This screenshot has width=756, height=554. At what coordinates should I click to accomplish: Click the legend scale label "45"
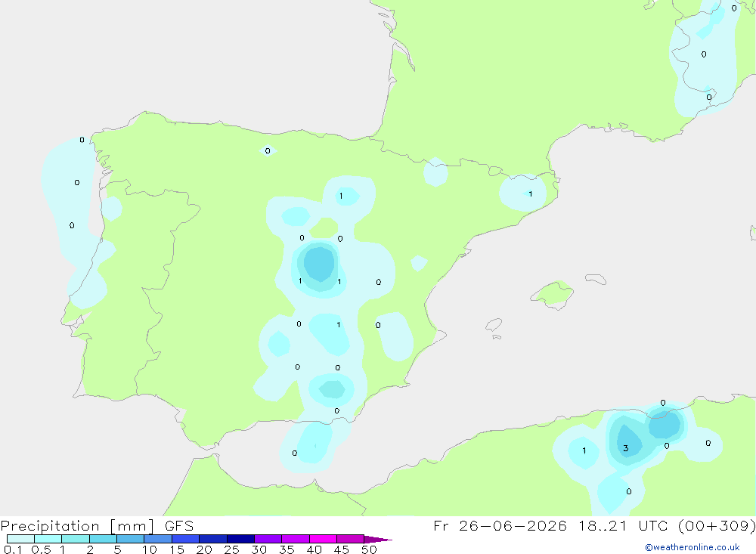tap(342, 549)
